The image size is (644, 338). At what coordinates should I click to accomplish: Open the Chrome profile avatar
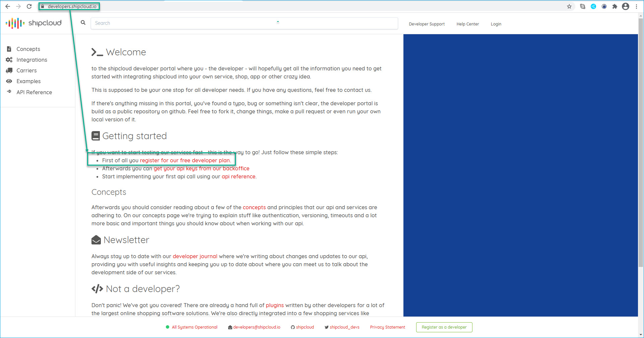pos(626,6)
